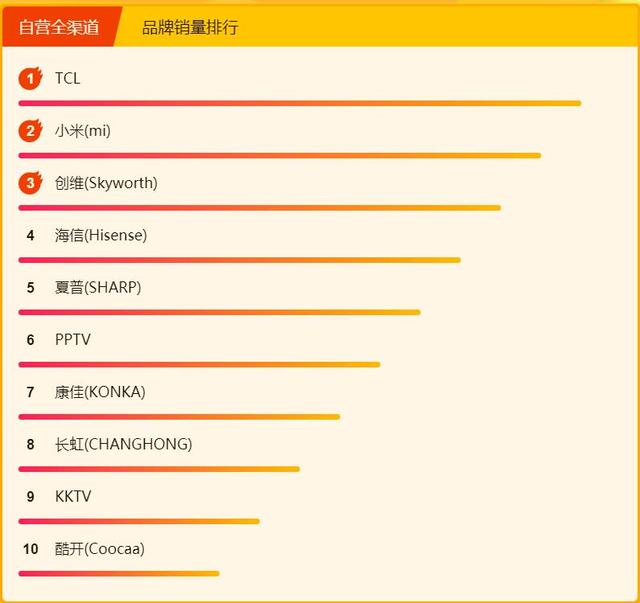The height and width of the screenshot is (603, 640).
Task: Click the rank number 4 label
Action: pos(31,235)
